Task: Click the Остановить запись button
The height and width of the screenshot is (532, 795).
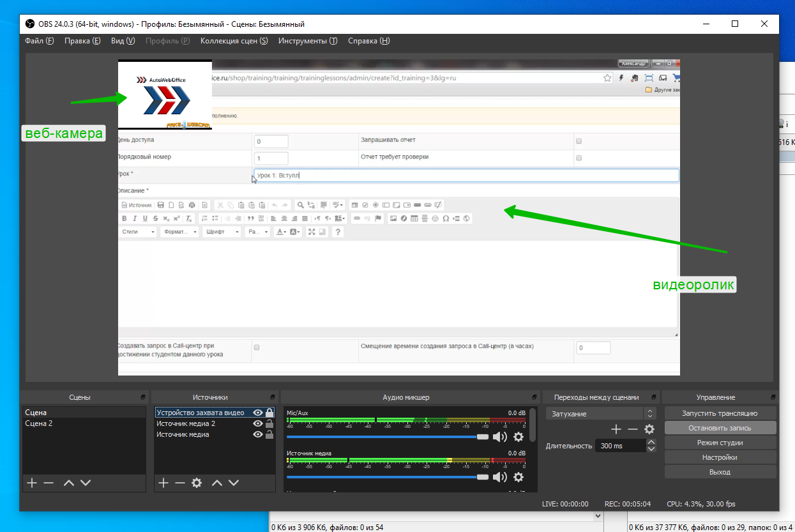Action: (x=720, y=428)
